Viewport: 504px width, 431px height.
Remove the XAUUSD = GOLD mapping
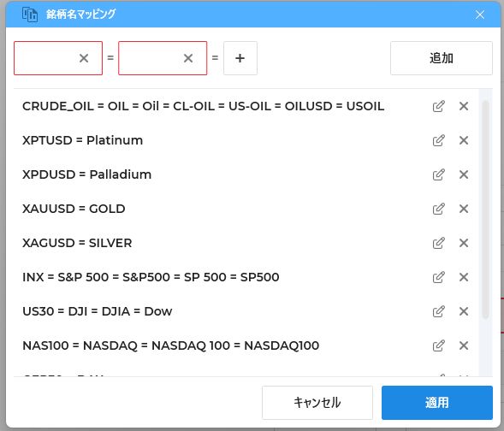(464, 209)
